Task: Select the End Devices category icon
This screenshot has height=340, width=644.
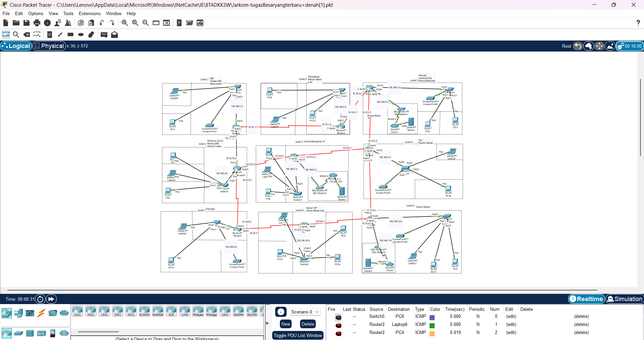Action: pyautogui.click(x=18, y=313)
